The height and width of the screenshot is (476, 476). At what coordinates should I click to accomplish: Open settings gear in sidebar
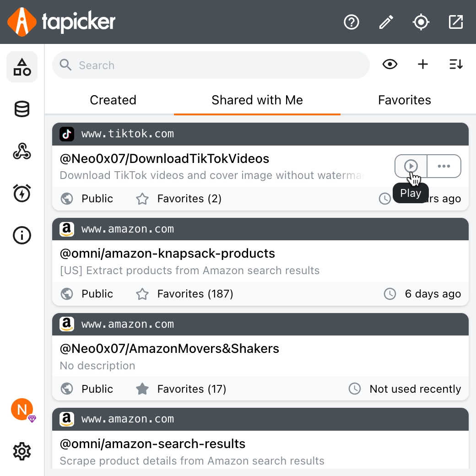point(22,452)
